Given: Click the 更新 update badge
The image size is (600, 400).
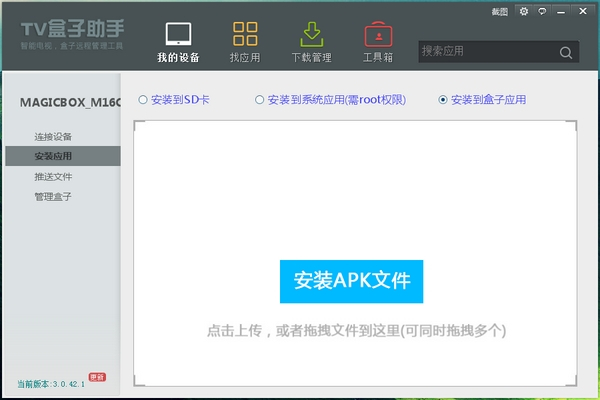Looking at the screenshot, I should [x=97, y=377].
